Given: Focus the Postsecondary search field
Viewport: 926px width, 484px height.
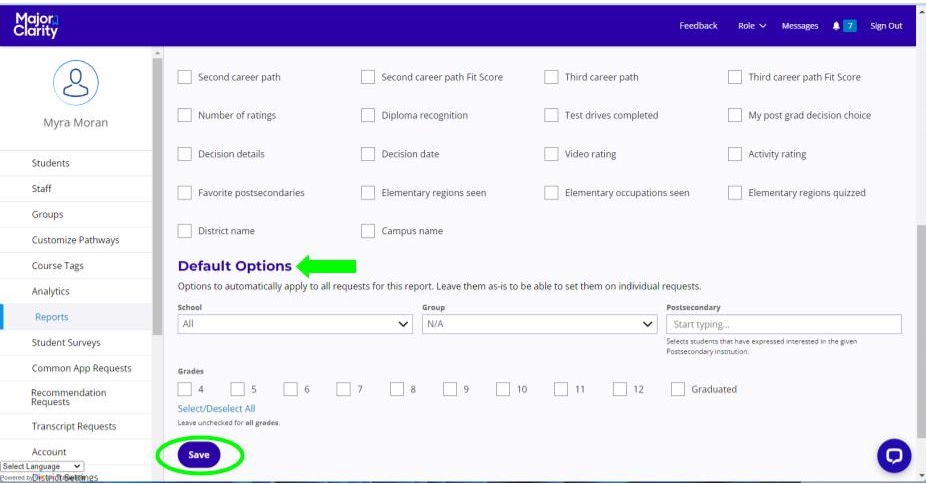Looking at the screenshot, I should point(783,324).
